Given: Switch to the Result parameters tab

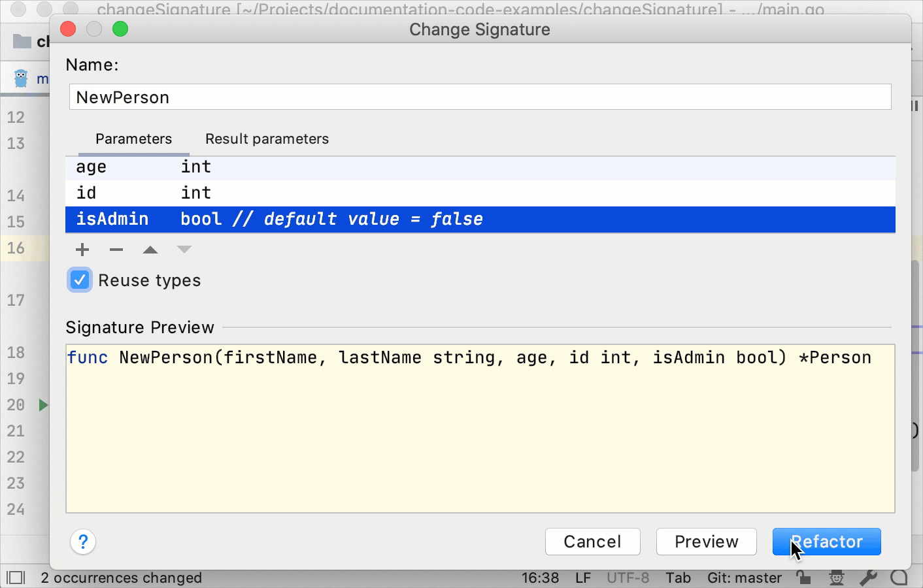Looking at the screenshot, I should click(267, 139).
